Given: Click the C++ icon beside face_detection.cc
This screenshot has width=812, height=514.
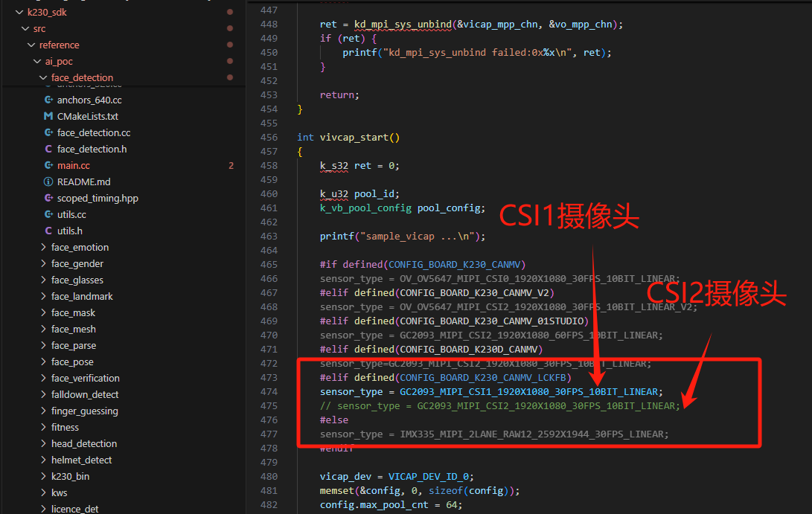Looking at the screenshot, I should pos(48,132).
